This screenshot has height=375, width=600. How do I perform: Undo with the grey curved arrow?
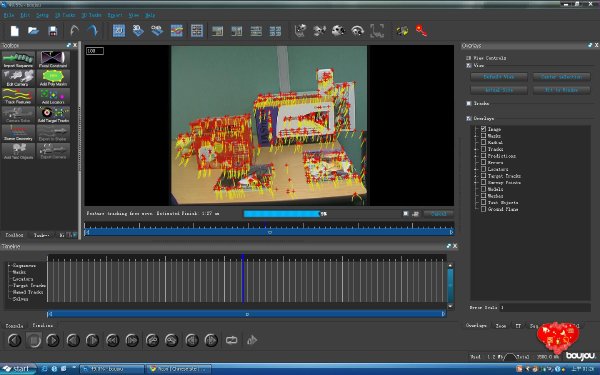coord(74,31)
